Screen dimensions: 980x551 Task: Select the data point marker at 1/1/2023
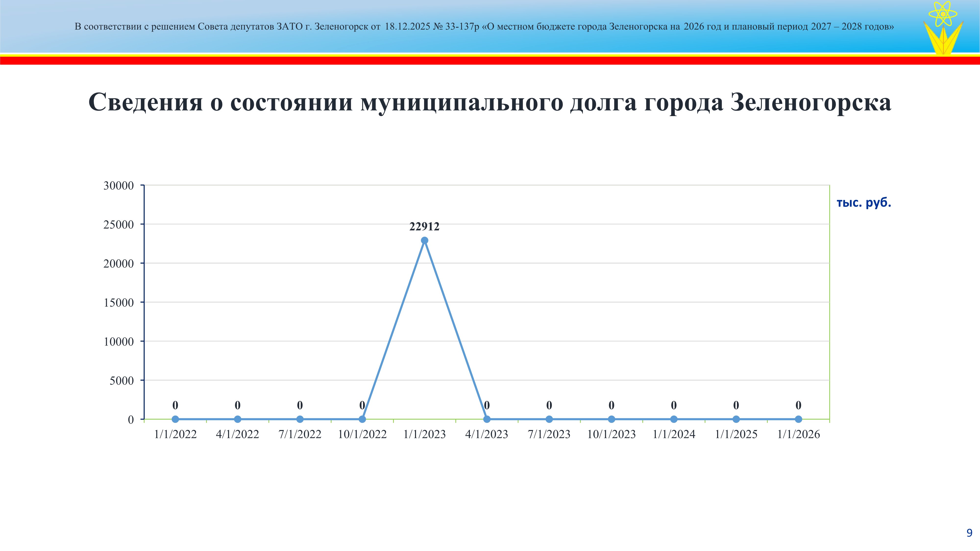pyautogui.click(x=425, y=240)
